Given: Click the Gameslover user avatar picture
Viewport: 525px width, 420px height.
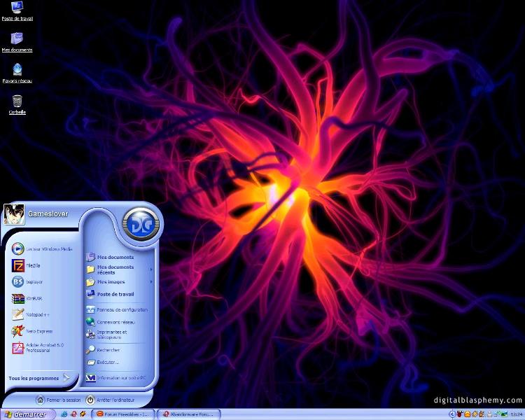Looking at the screenshot, I should click(14, 214).
